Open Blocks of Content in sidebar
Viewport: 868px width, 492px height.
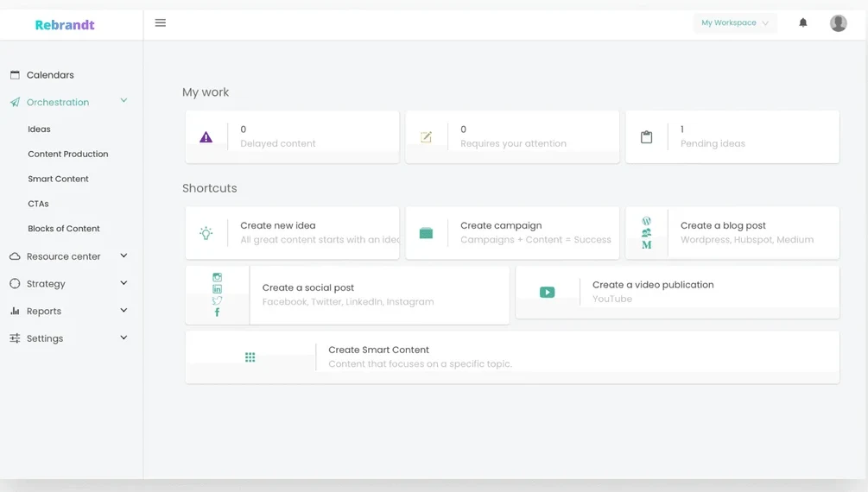pos(64,229)
